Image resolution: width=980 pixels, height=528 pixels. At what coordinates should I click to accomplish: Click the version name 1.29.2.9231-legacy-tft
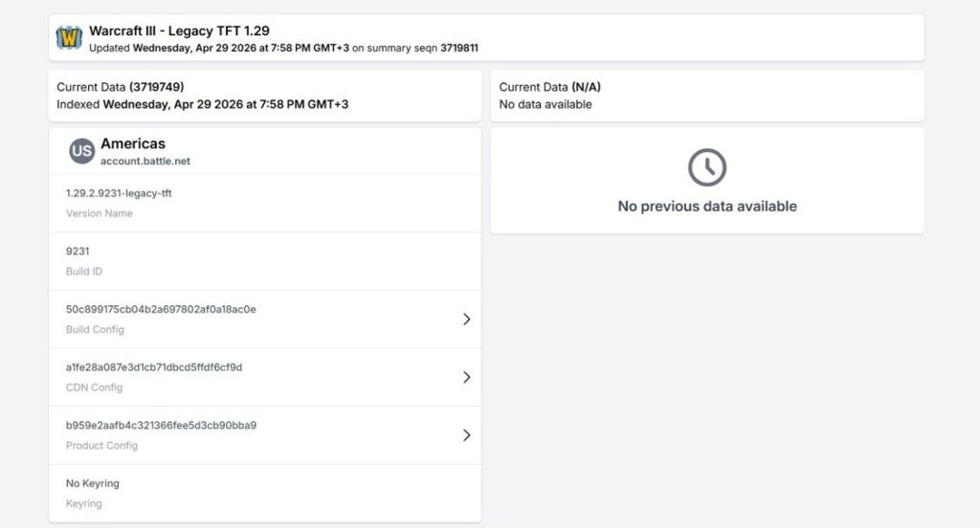pos(119,193)
